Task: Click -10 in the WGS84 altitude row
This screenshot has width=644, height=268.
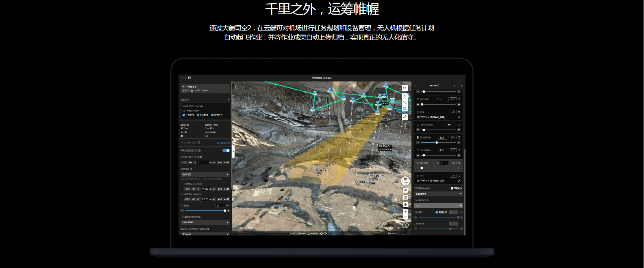Action: coord(194,199)
